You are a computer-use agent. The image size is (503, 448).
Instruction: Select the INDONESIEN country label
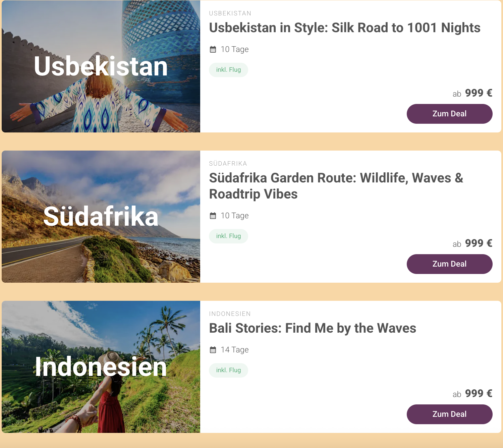point(230,314)
